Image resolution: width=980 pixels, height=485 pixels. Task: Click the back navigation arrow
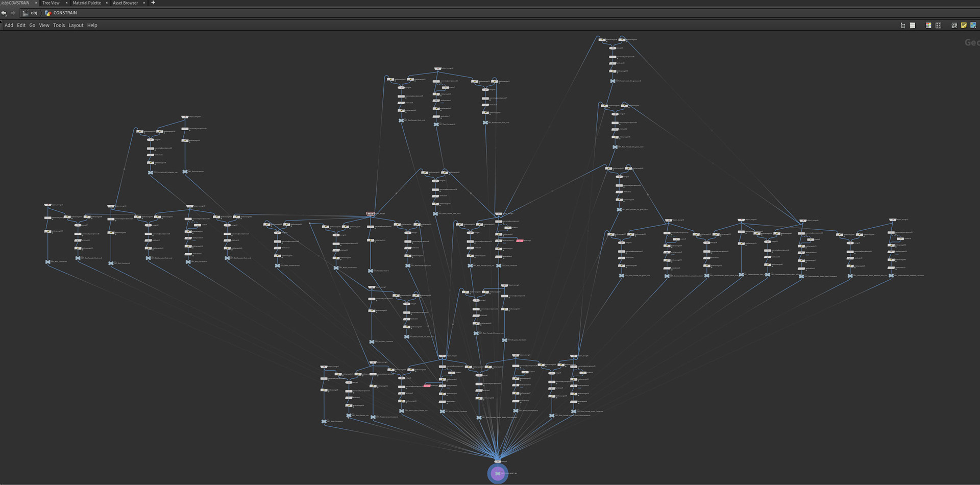coord(4,13)
